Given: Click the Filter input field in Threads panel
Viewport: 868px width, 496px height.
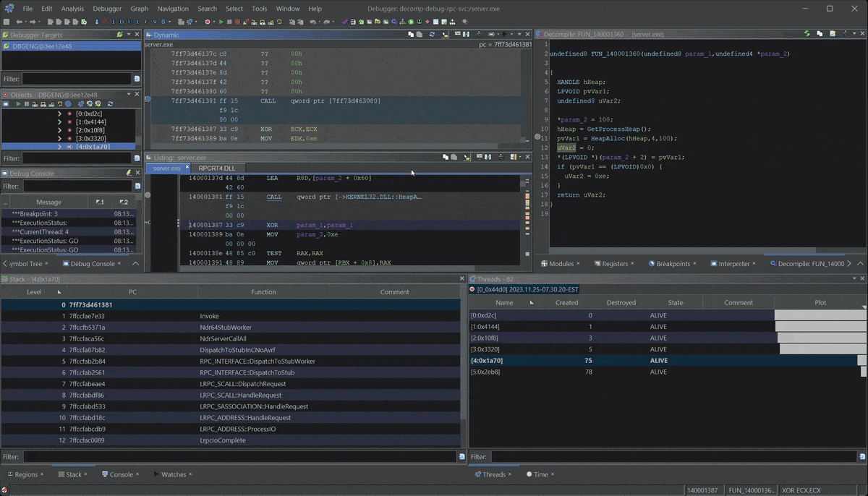Looking at the screenshot, I should (673, 457).
